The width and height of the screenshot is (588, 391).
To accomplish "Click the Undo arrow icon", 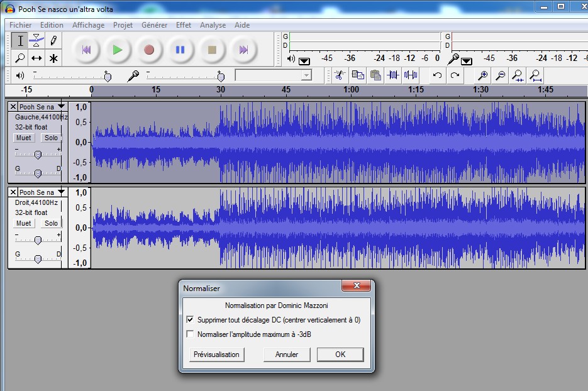I will coord(437,75).
